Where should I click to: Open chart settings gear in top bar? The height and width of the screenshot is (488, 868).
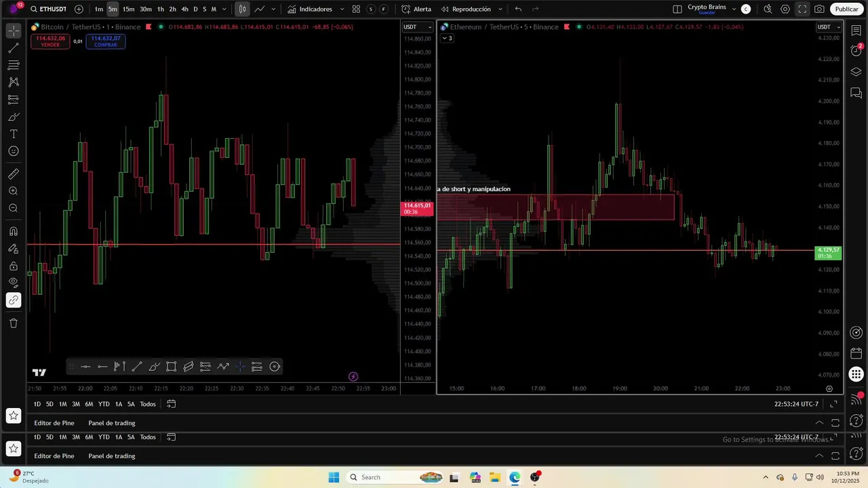pos(785,9)
